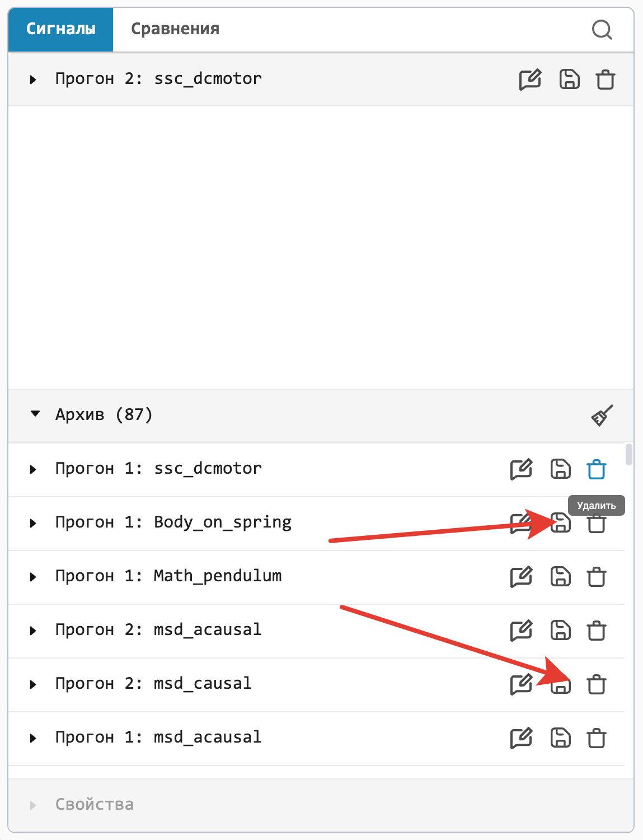Open the search magnifier icon
Viewport: 643px width, 840px height.
click(x=602, y=30)
